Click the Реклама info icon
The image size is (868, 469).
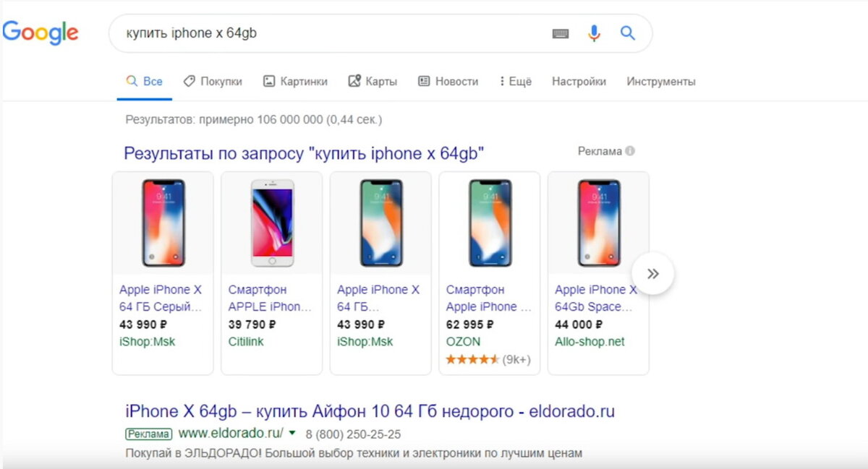[x=629, y=150]
